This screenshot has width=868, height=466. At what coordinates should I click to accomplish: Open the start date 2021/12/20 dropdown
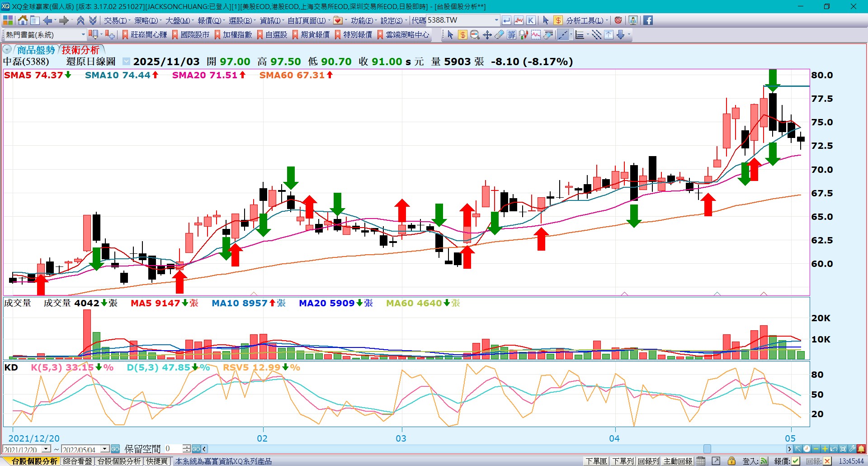(x=46, y=449)
